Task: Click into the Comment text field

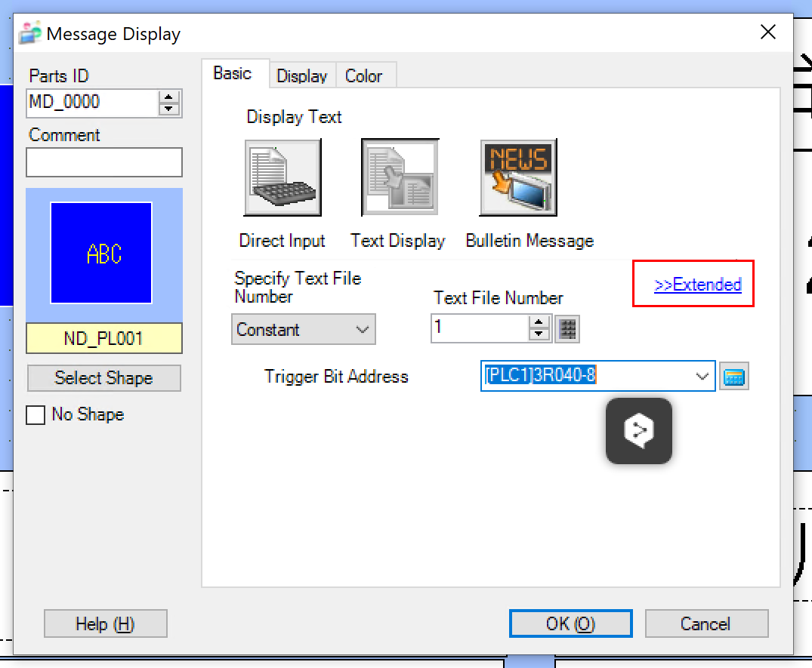Action: 104,162
